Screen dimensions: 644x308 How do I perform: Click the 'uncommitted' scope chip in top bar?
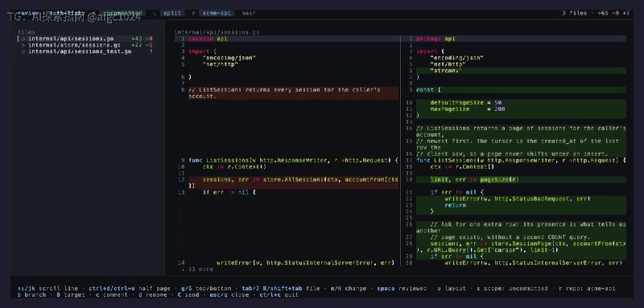click(123, 13)
